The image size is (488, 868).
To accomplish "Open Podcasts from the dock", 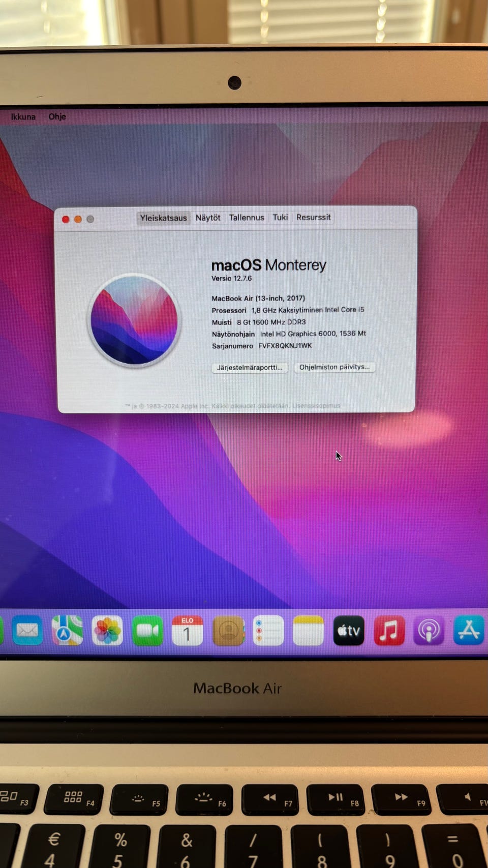I will coord(429,631).
